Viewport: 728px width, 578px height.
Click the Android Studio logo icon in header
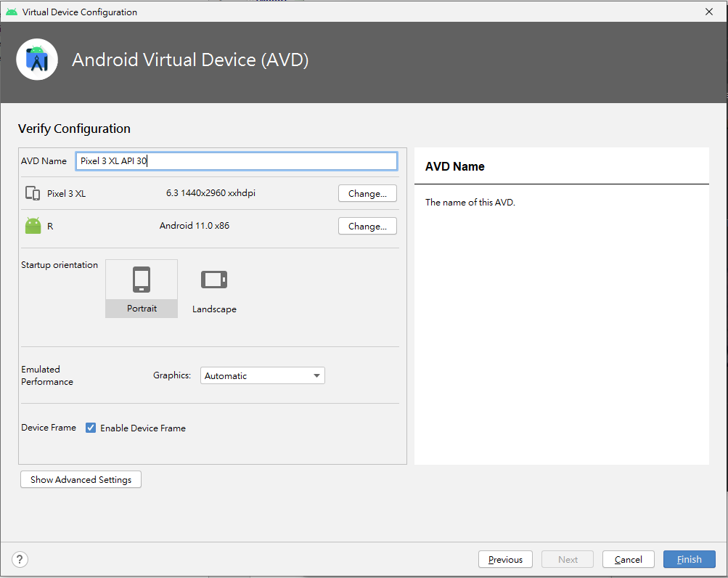pyautogui.click(x=37, y=60)
